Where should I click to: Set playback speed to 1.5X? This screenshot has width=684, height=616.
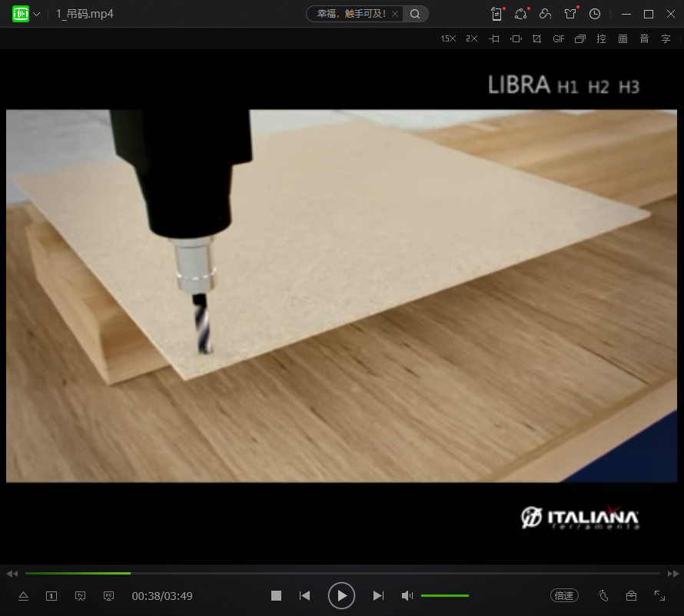coord(448,39)
